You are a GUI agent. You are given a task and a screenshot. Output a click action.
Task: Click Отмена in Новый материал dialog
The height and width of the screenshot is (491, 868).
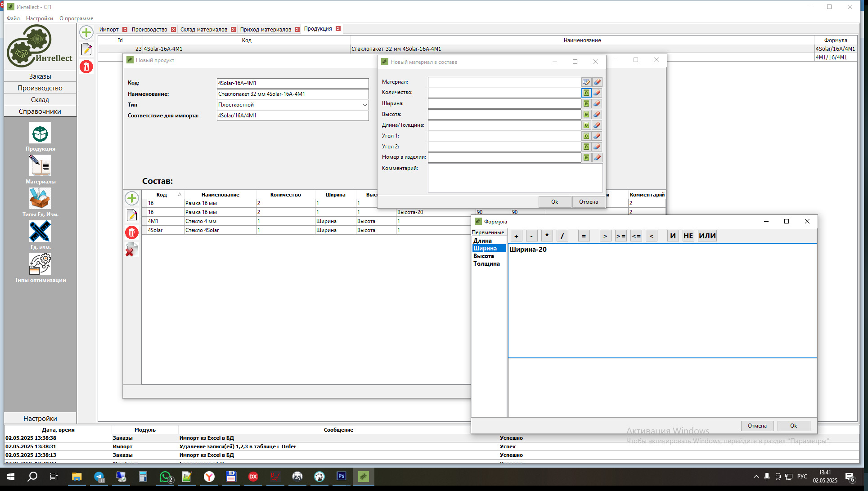tap(588, 202)
